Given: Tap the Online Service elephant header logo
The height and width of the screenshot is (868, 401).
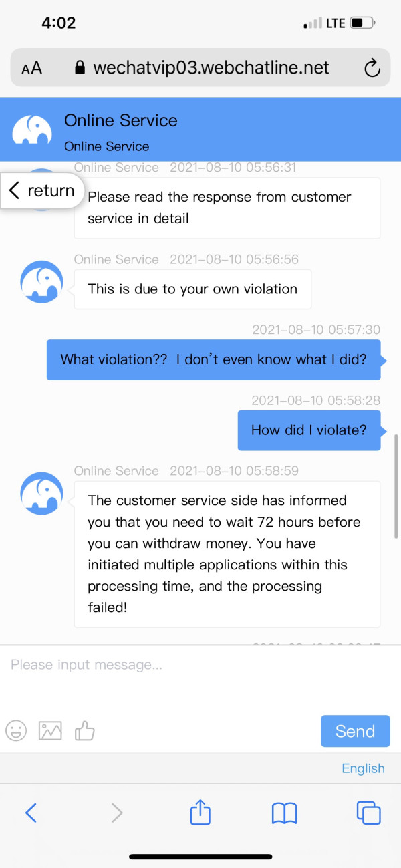Looking at the screenshot, I should coord(32,129).
